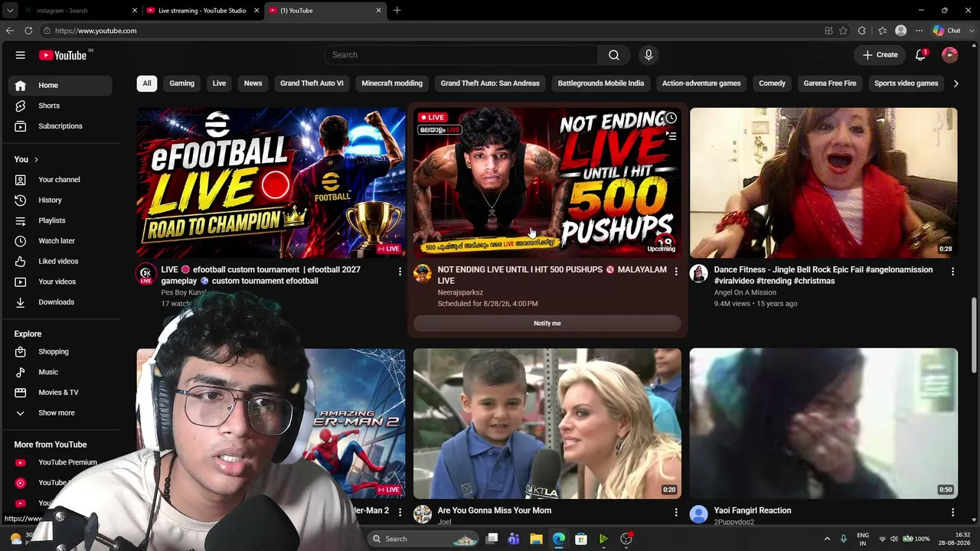This screenshot has width=980, height=551.
Task: Filter by Grand Theft Auto VI
Action: (312, 83)
